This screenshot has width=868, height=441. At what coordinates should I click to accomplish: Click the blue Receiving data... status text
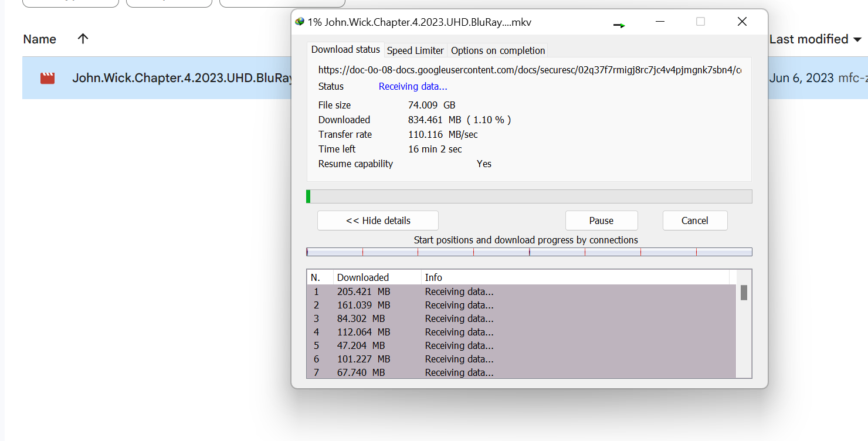tap(413, 87)
